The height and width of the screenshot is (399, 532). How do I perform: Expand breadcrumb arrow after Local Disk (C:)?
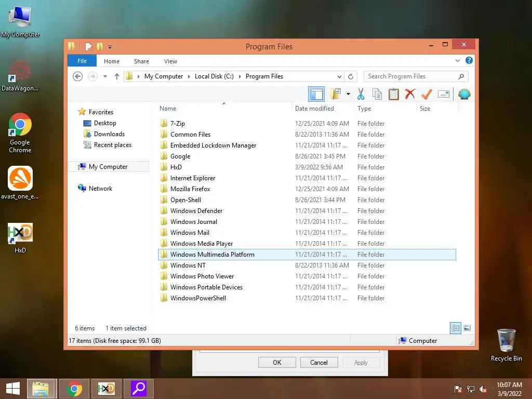point(240,77)
